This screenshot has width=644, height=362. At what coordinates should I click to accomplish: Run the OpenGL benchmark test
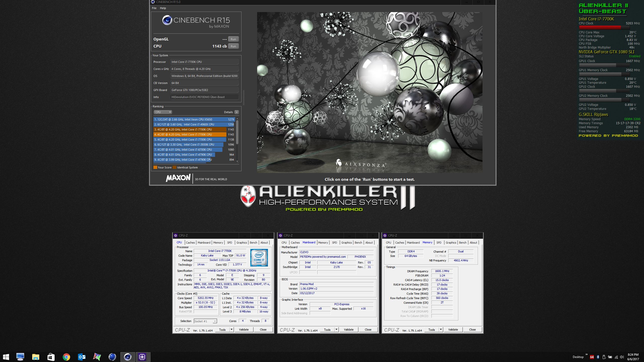coord(233,39)
